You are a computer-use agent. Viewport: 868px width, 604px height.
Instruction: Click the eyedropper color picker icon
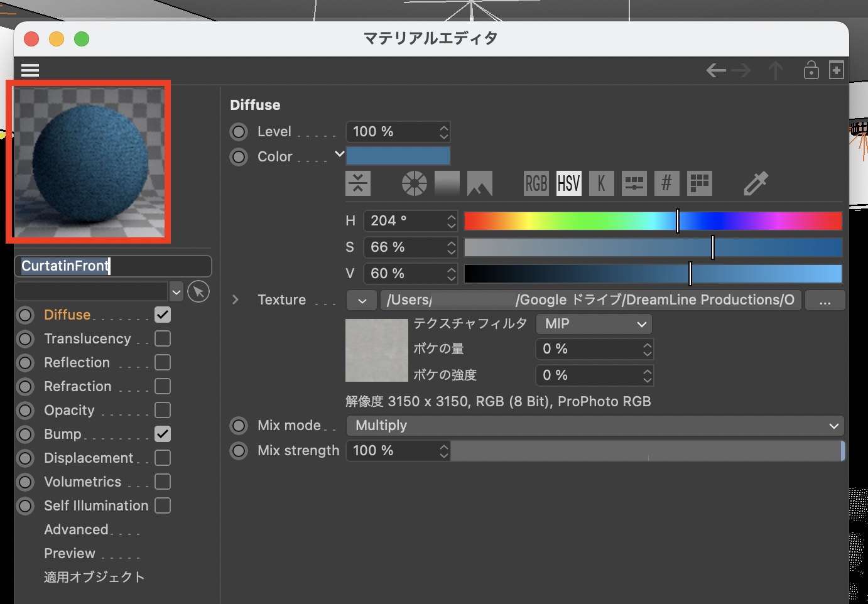click(756, 183)
